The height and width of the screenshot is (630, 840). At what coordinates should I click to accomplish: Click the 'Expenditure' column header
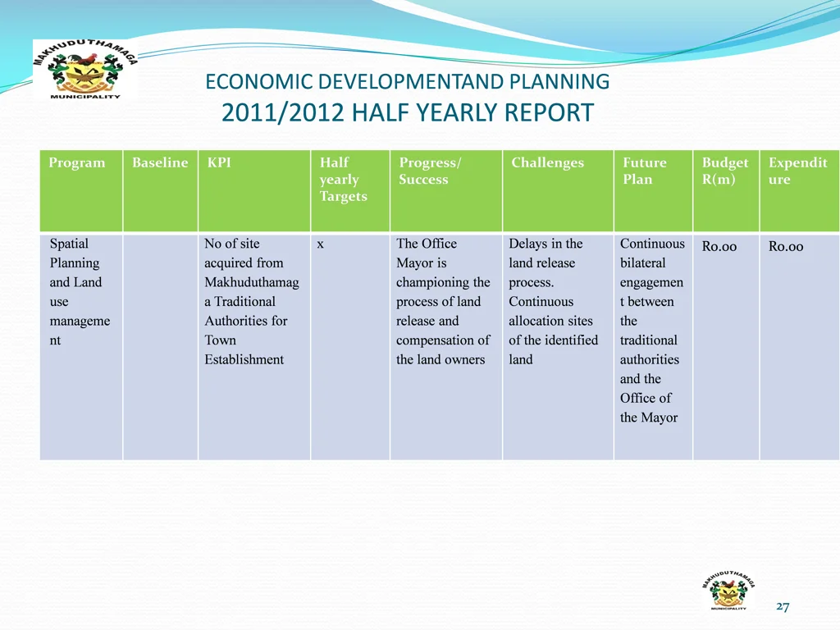point(800,190)
